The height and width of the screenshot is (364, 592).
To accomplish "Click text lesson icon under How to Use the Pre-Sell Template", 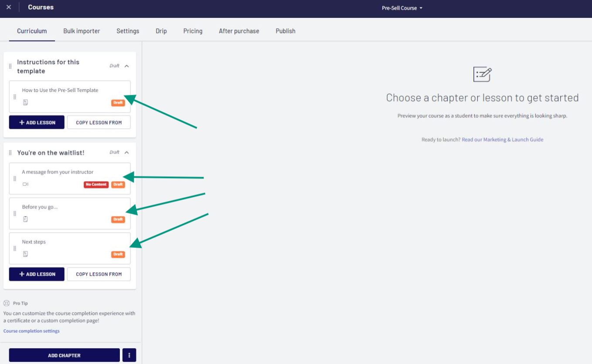I will [25, 103].
